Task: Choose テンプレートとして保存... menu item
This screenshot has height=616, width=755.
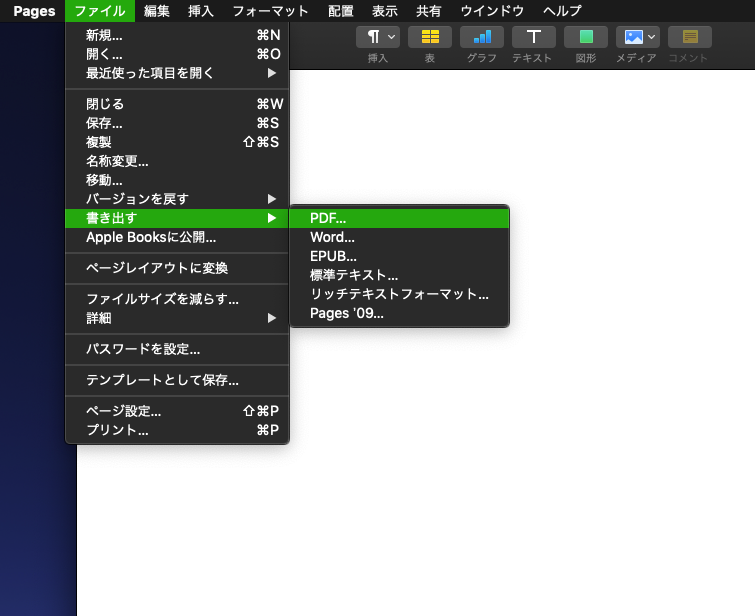Action: 177,380
